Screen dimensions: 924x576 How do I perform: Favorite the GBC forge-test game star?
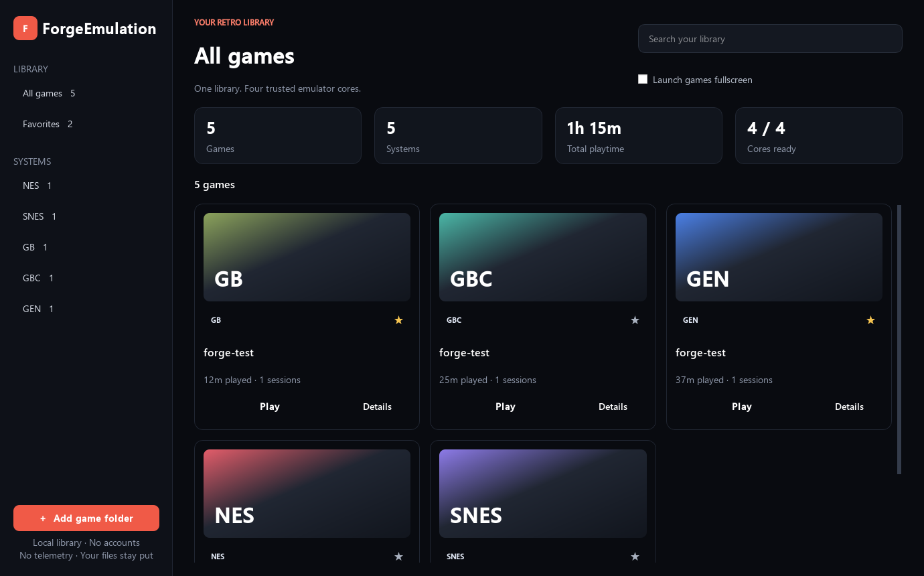pyautogui.click(x=635, y=320)
